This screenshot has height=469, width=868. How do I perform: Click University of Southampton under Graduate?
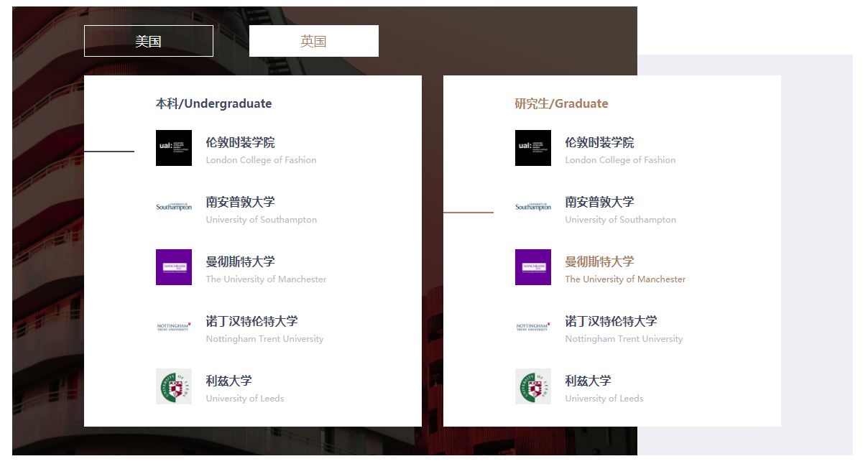click(621, 220)
